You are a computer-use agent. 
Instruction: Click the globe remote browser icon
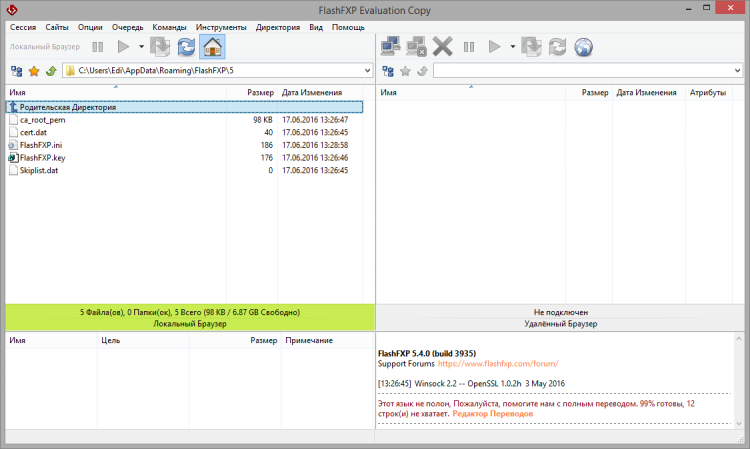click(584, 47)
